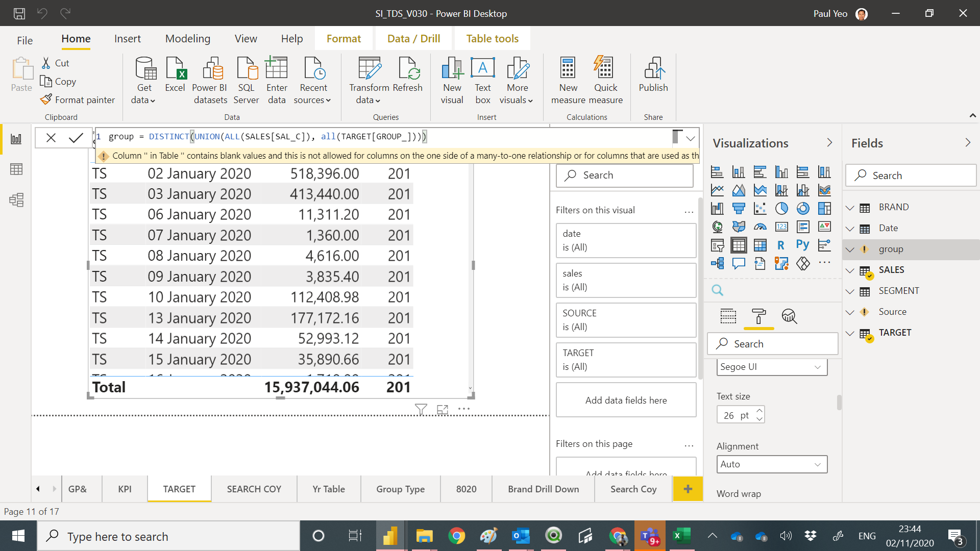
Task: Select the Donut chart visualization
Action: (x=803, y=208)
